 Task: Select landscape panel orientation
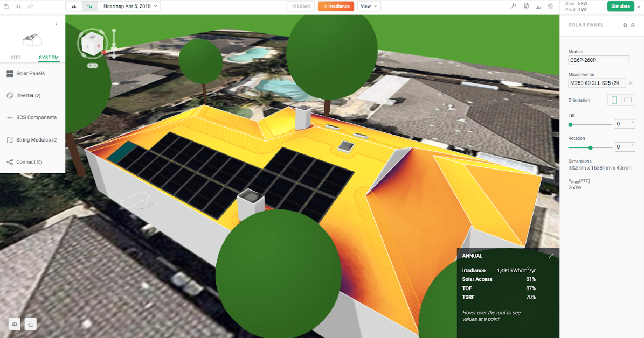click(628, 100)
